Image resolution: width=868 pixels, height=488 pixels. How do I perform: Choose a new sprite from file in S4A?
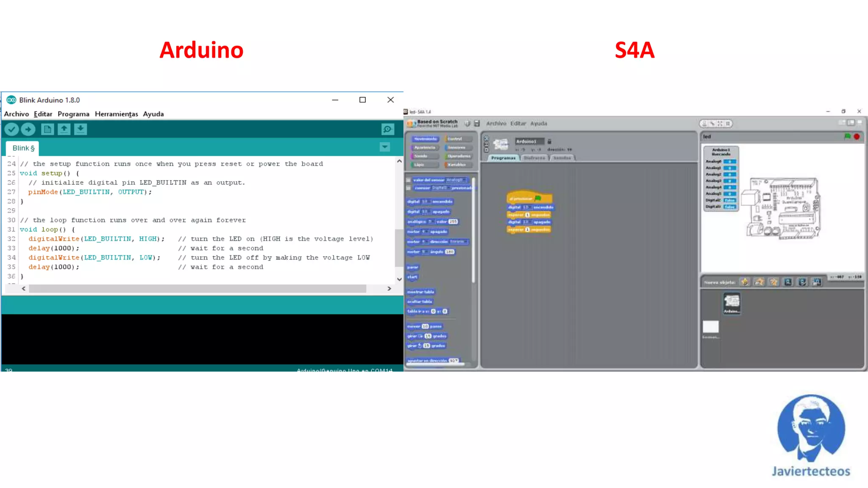[759, 282]
